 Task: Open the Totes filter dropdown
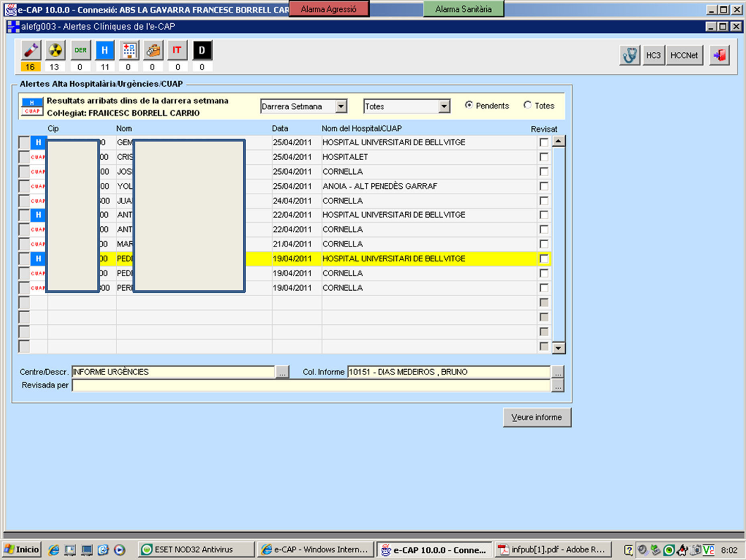(x=444, y=106)
